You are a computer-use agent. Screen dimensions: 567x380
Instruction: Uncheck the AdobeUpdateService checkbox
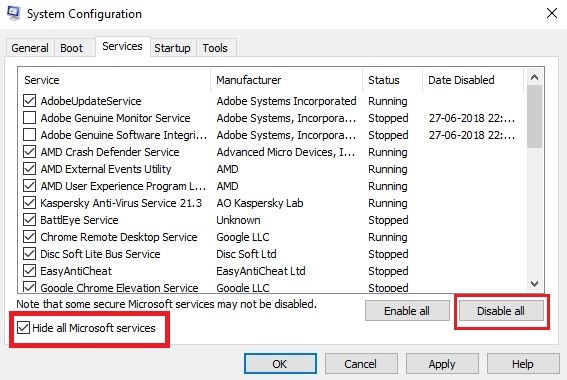pyautogui.click(x=29, y=101)
